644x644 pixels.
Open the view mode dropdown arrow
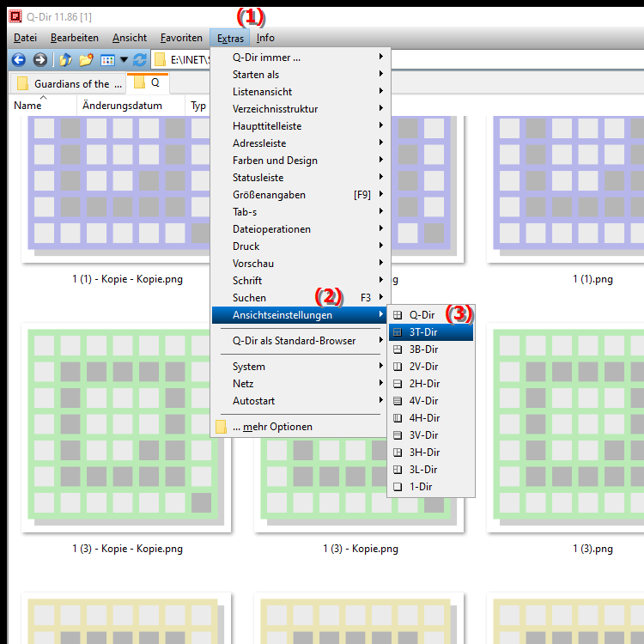pos(124,60)
